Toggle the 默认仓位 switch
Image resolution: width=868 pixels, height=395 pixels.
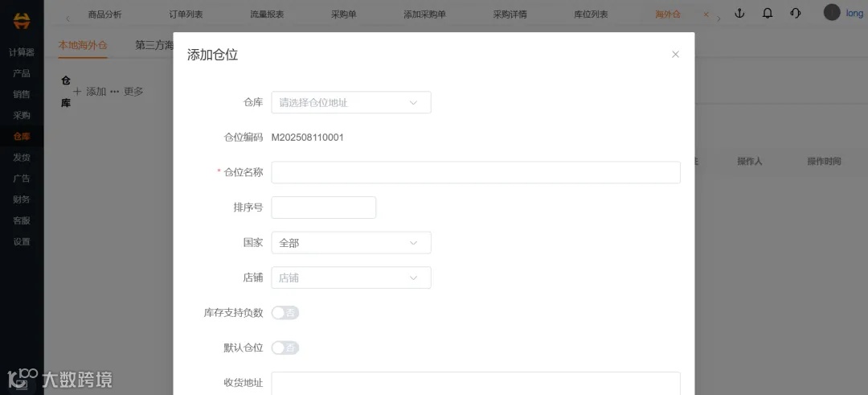[x=285, y=348]
